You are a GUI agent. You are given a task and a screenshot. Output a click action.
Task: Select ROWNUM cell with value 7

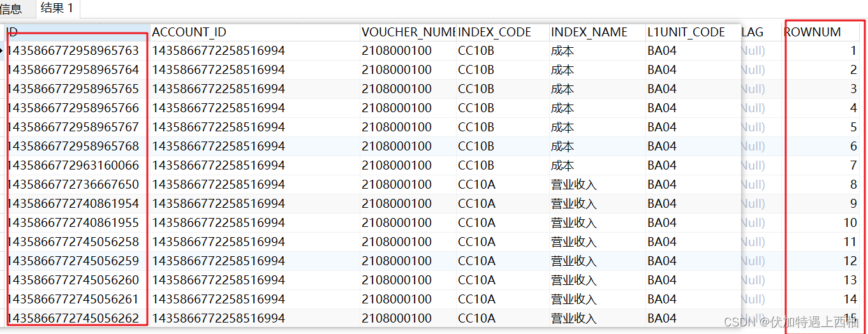pos(821,165)
